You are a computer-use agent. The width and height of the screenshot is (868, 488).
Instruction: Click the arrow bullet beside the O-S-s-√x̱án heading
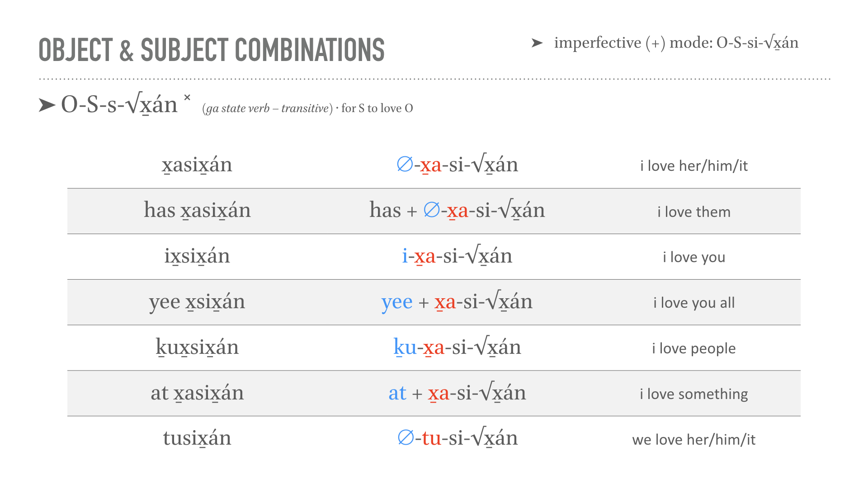coord(47,105)
